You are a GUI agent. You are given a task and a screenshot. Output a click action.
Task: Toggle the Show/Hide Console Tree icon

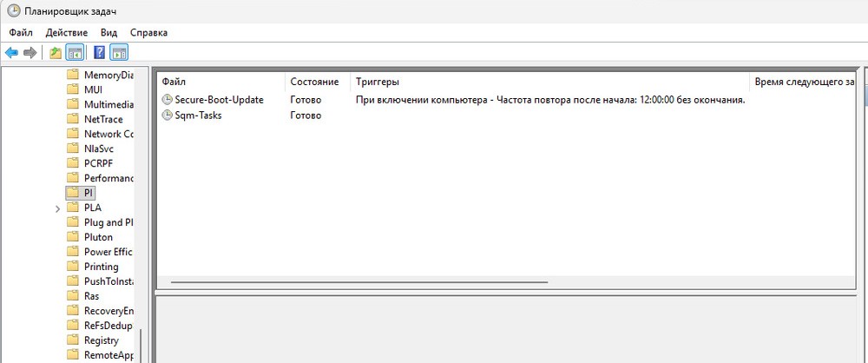(74, 53)
